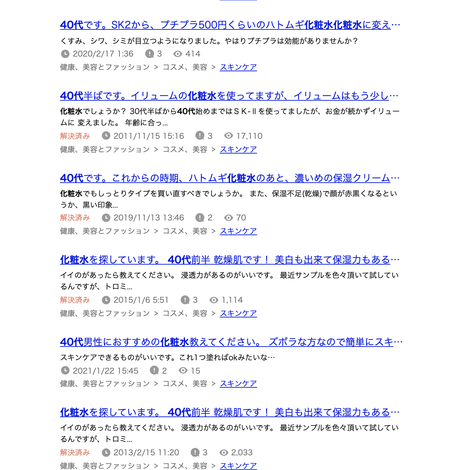Click clock icon beside 2019/11/13 13:46

[x=106, y=218]
